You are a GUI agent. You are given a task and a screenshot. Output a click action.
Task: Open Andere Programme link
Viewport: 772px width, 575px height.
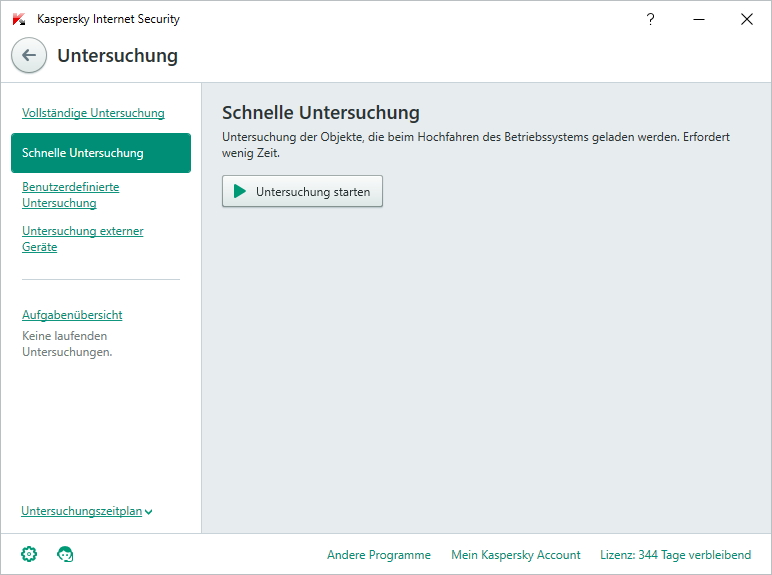pos(379,555)
